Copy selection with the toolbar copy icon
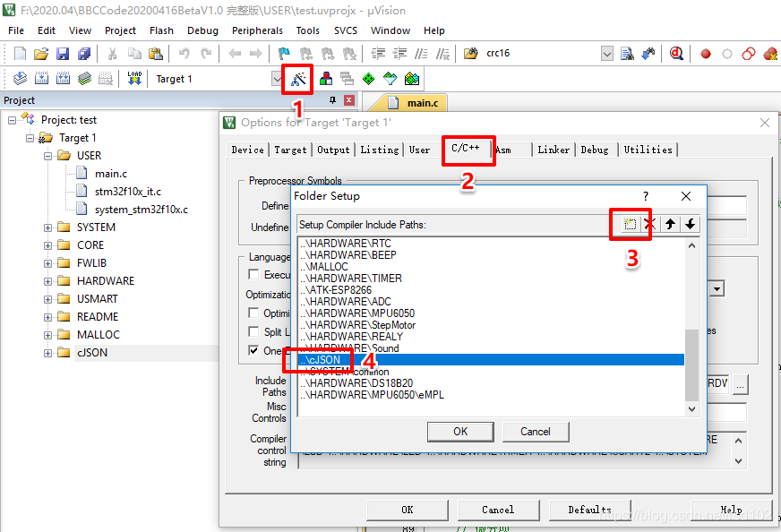Viewport: 781px width, 532px height. [134, 54]
